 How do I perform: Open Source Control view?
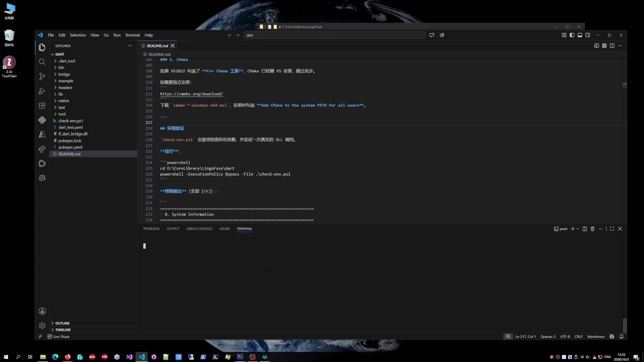click(x=42, y=76)
